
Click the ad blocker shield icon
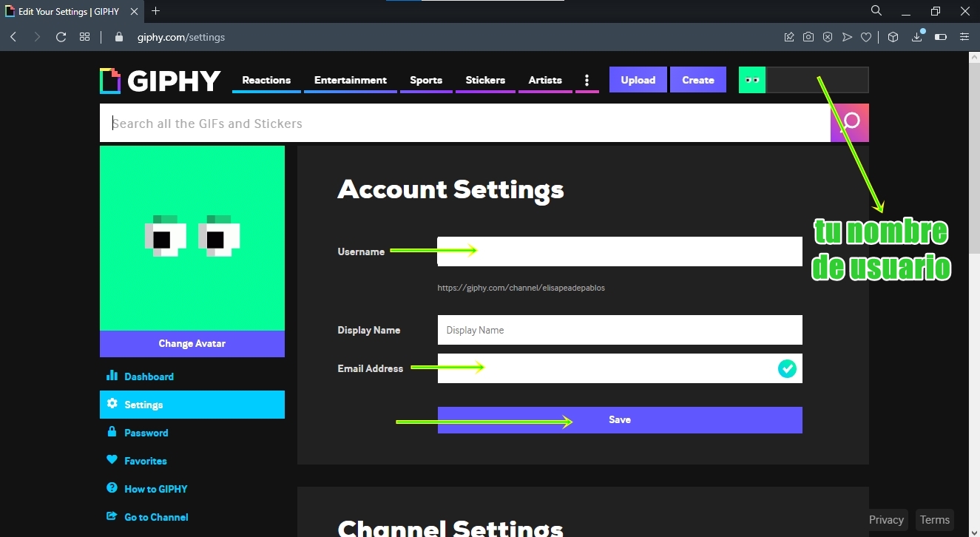coord(828,37)
